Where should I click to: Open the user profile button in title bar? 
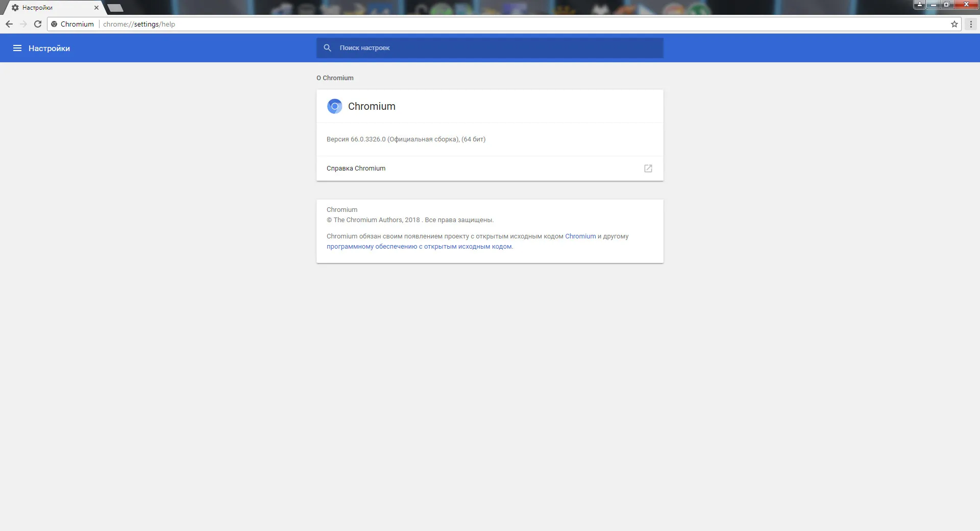[x=920, y=5]
